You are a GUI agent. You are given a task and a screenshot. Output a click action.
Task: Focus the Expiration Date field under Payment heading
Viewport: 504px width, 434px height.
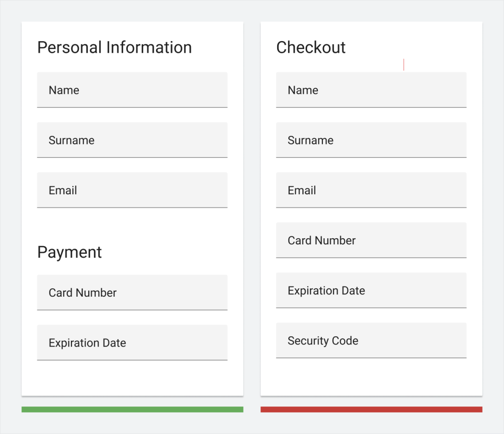tap(132, 342)
